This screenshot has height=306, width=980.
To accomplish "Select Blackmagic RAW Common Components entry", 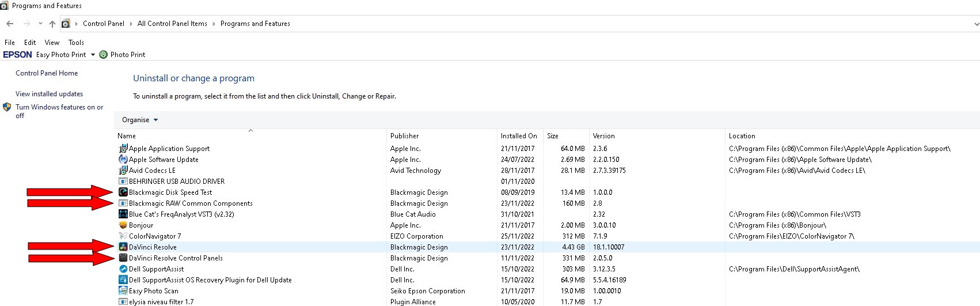I will pos(191,203).
